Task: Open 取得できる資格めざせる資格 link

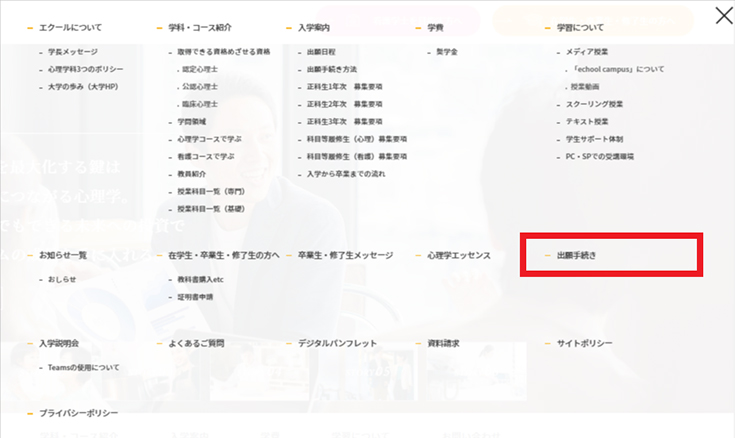Action: coord(224,52)
